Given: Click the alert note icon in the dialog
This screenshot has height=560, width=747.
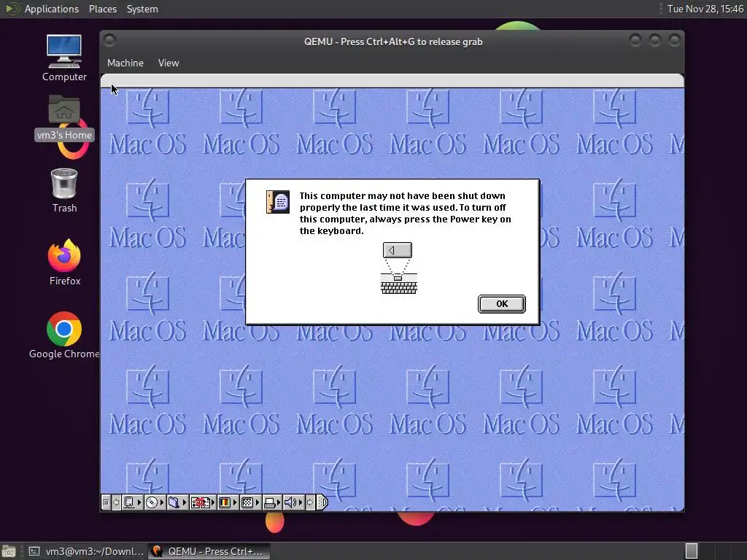Looking at the screenshot, I should (278, 202).
